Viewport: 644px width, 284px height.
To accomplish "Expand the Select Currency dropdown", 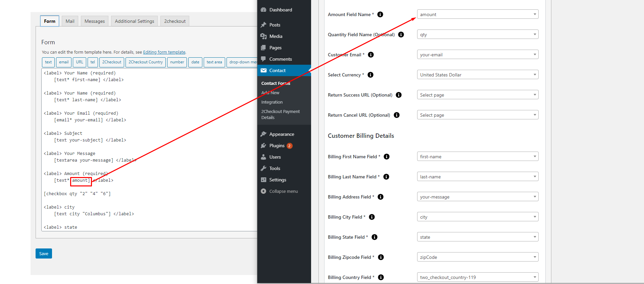I will [x=478, y=75].
